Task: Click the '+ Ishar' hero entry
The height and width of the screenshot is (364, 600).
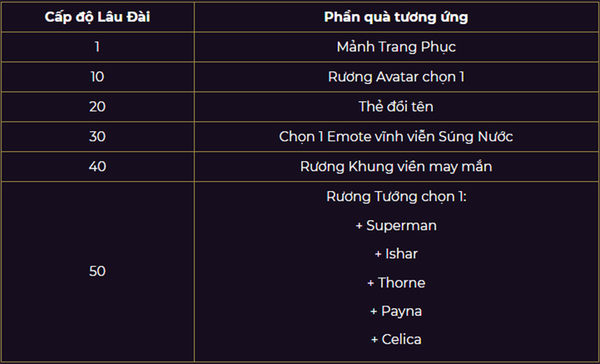Action: pos(396,254)
